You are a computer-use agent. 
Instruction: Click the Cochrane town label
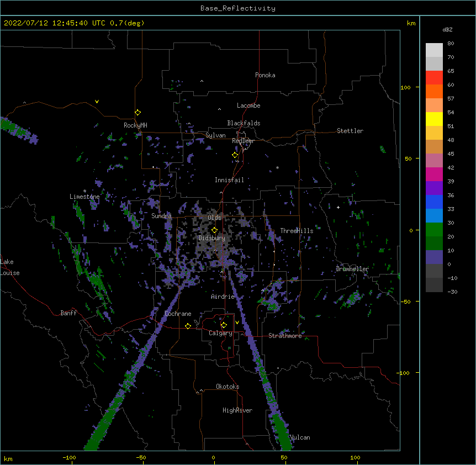pyautogui.click(x=178, y=314)
